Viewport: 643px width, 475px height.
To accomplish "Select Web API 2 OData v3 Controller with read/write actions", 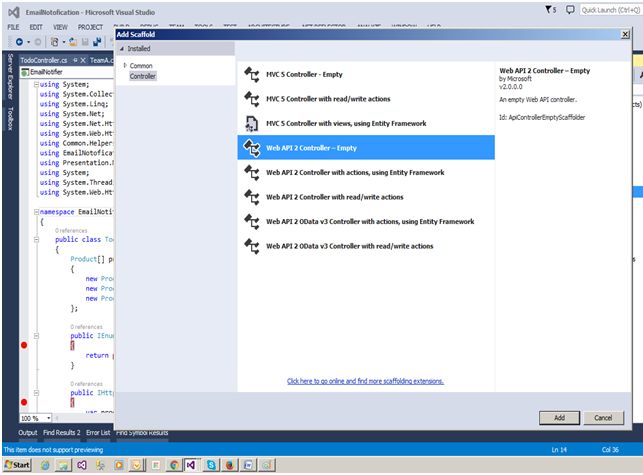I will 366,247.
